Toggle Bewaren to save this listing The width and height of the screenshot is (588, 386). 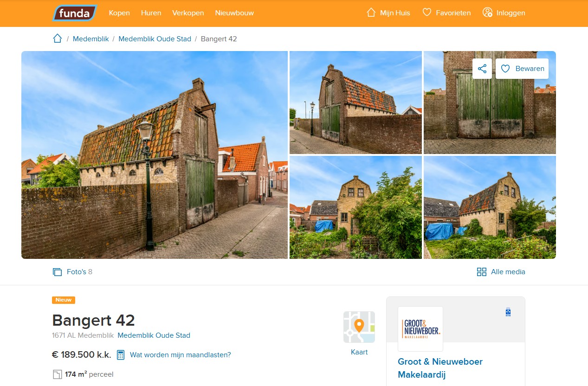click(x=522, y=68)
